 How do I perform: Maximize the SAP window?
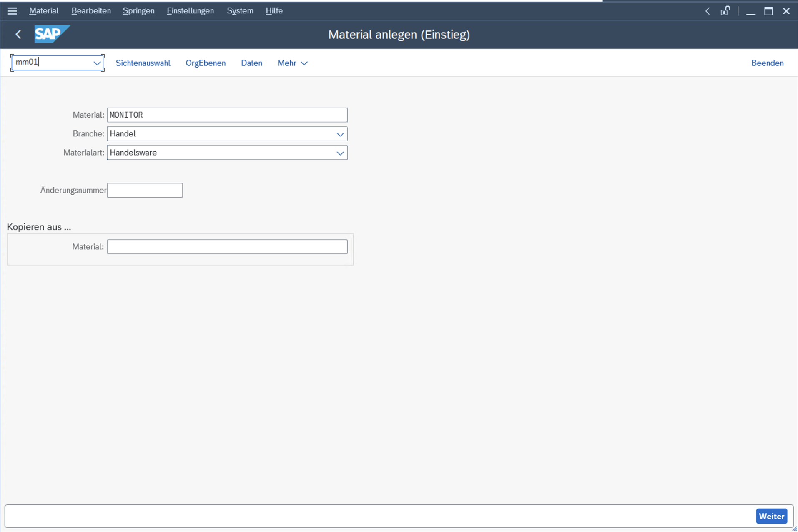(768, 11)
